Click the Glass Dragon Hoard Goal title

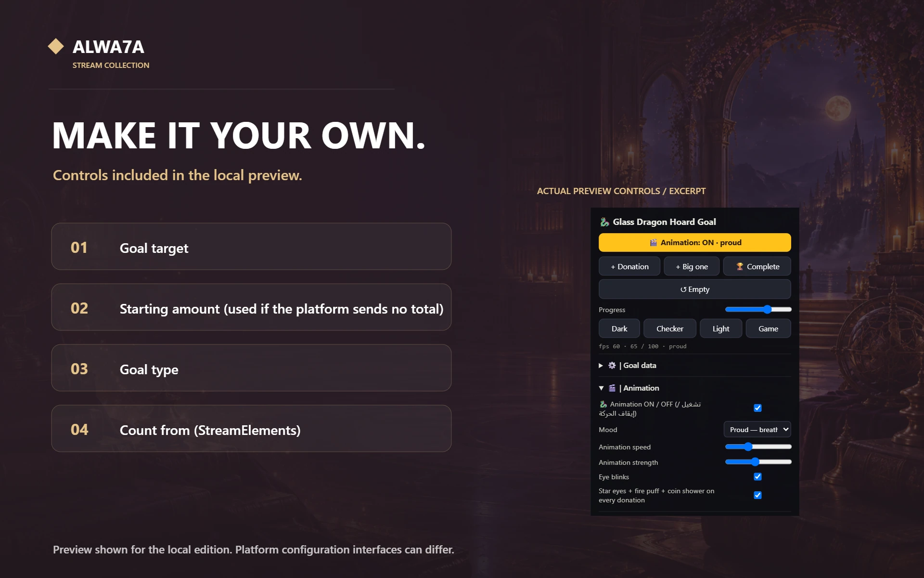[x=664, y=222]
